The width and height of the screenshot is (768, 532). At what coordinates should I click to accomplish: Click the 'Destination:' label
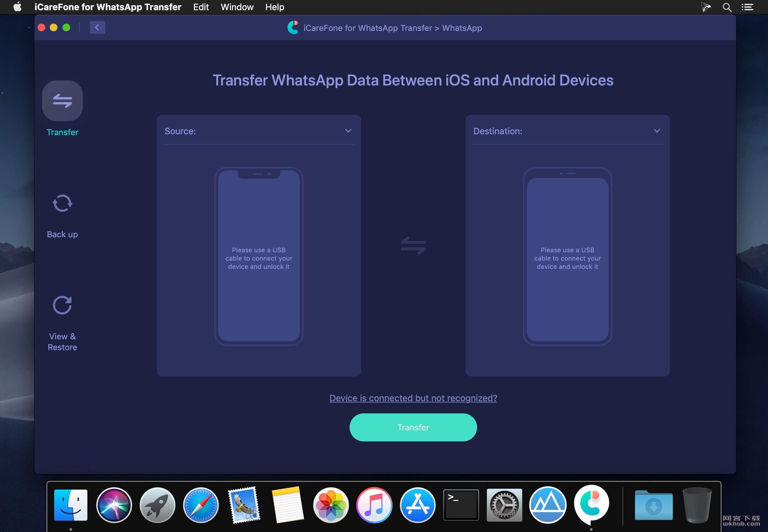(498, 131)
